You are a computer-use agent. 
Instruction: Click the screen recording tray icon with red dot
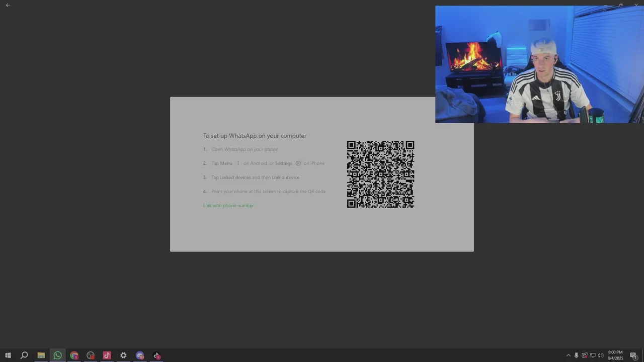[585, 355]
